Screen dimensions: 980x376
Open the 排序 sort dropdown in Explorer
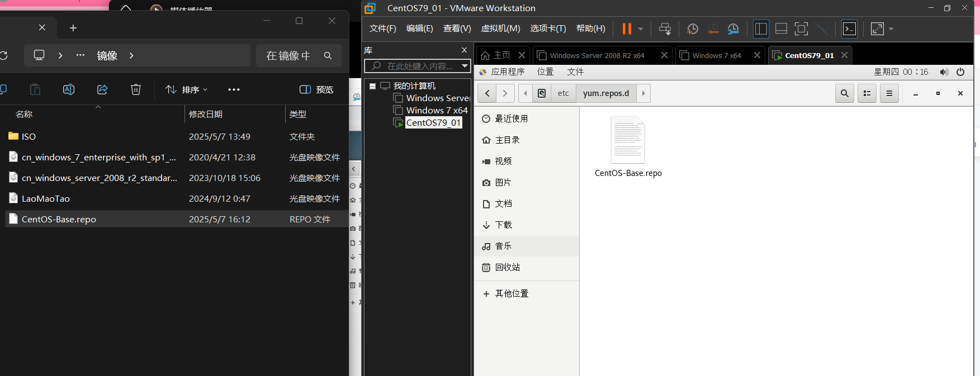tap(187, 89)
